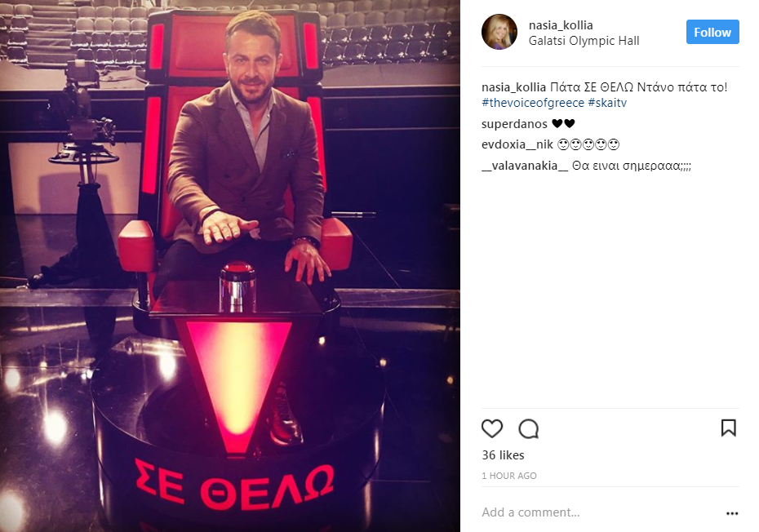759x532 pixels.
Task: Click the nasia_kollia profile avatar
Action: click(499, 32)
